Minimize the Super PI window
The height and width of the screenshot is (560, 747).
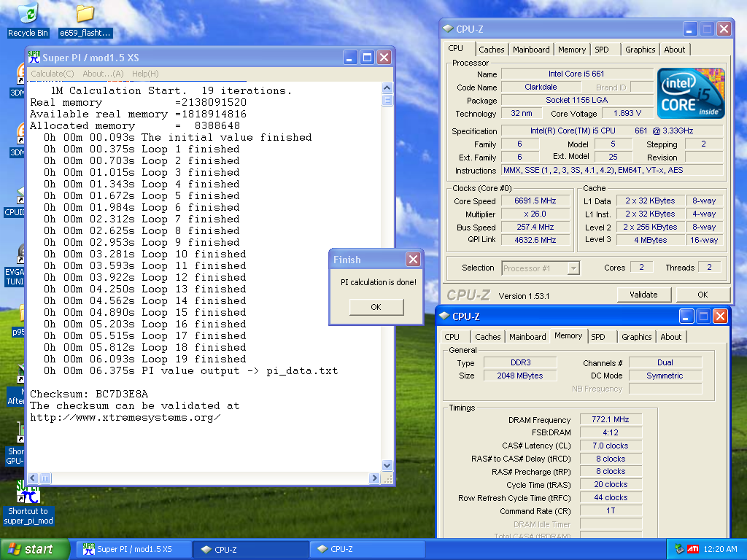(x=350, y=58)
